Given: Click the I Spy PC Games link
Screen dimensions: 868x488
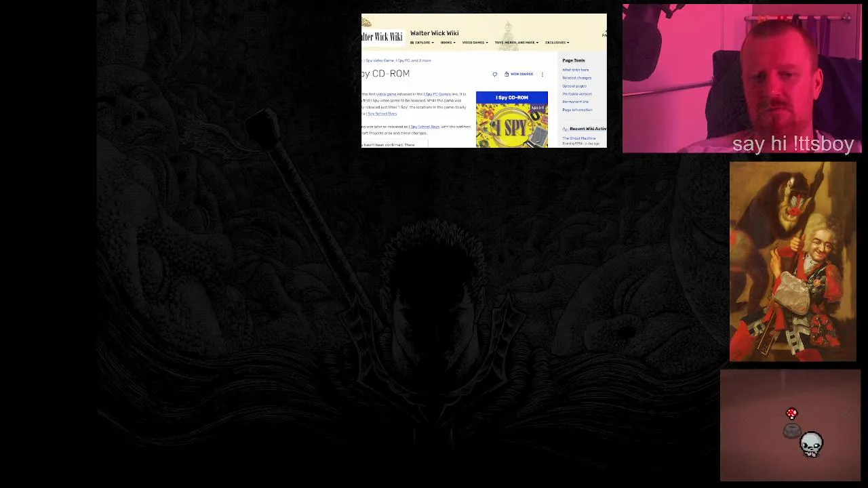Looking at the screenshot, I should click(437, 94).
